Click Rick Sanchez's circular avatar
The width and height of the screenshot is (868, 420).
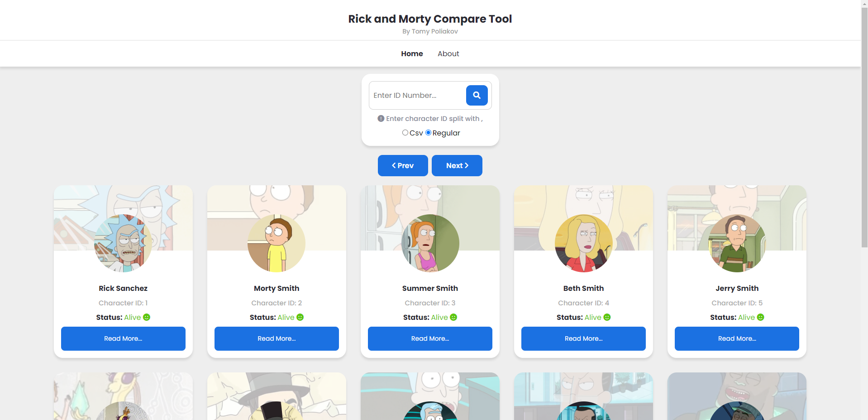(123, 243)
